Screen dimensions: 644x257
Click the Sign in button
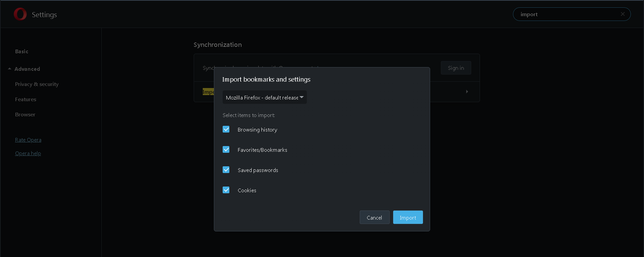click(456, 68)
